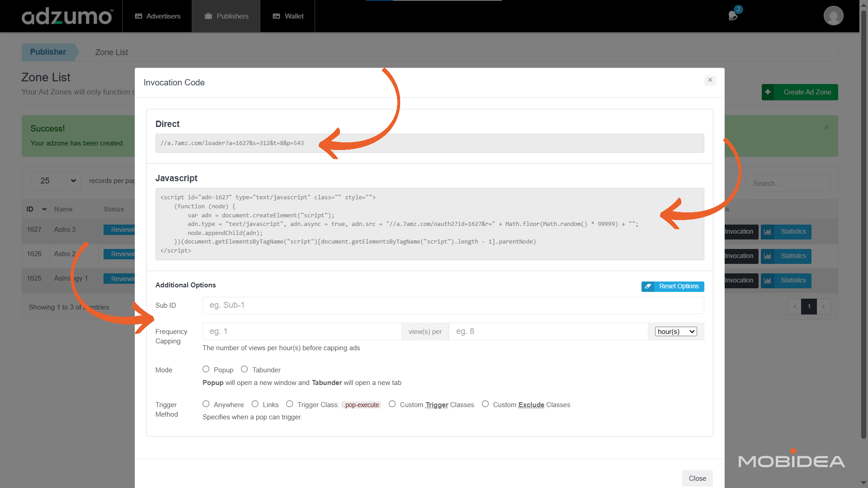
Task: Close the Invocation Code dialog
Action: 710,80
